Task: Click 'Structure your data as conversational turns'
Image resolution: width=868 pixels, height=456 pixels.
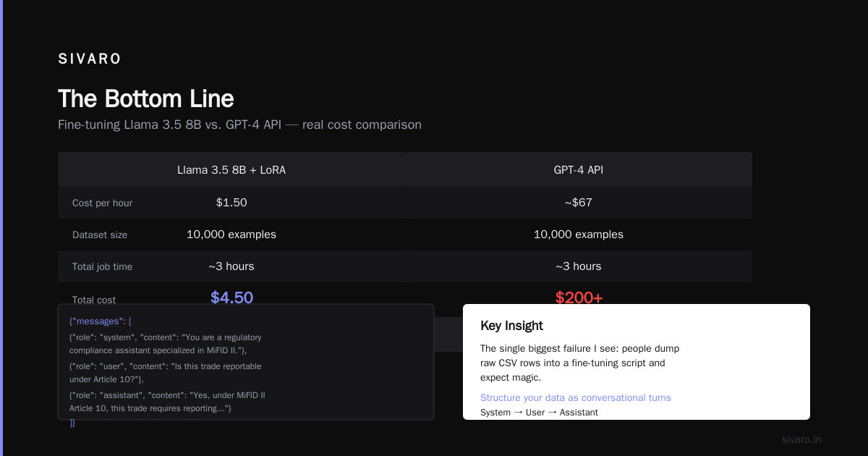Action: (576, 397)
